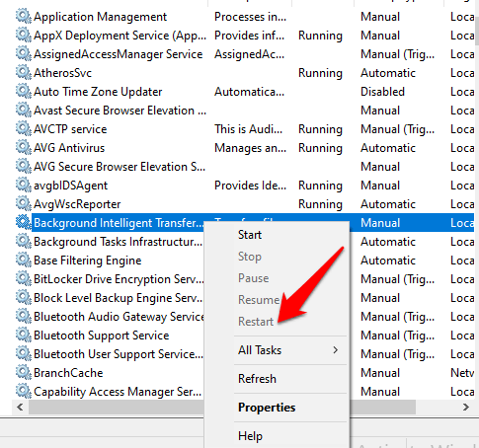Select the AtherosSvc service name

click(62, 73)
